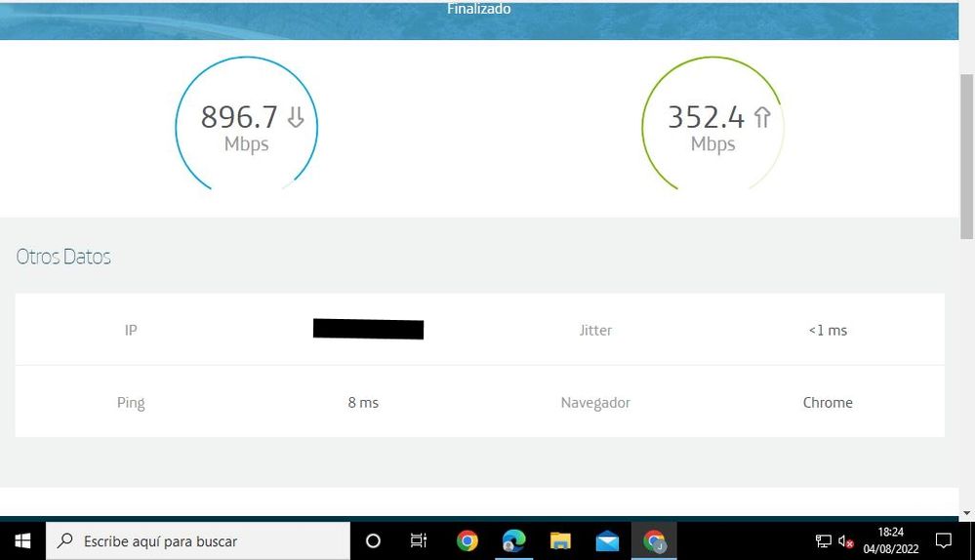Click the 'Otros Datos' heading
The image size is (975, 560).
point(63,257)
